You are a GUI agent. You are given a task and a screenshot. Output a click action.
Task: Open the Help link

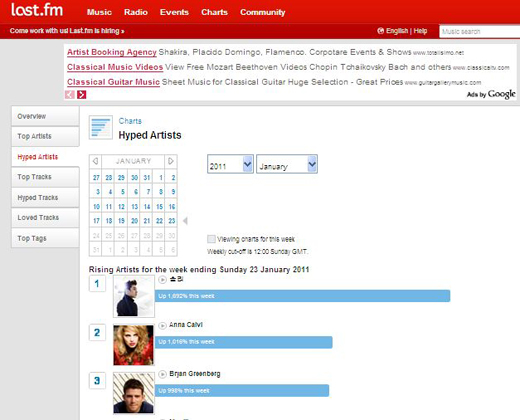(x=420, y=31)
